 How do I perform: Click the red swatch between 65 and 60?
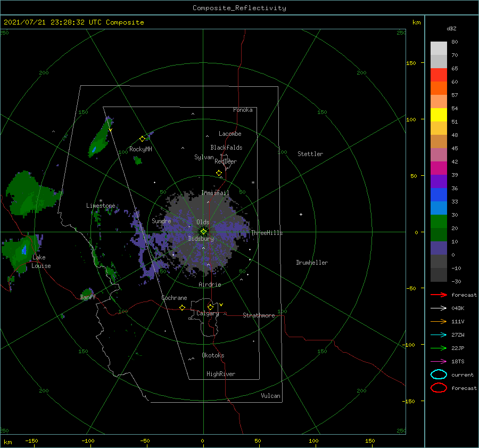point(439,75)
